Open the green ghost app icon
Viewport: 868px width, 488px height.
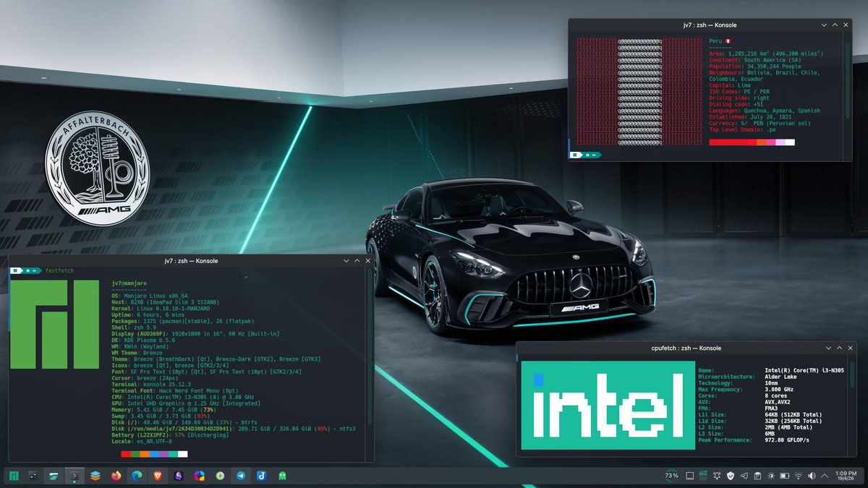coord(282,476)
